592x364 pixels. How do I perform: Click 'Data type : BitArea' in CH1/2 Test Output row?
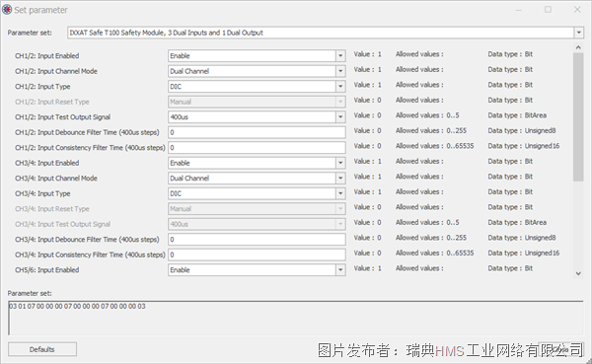click(x=517, y=115)
